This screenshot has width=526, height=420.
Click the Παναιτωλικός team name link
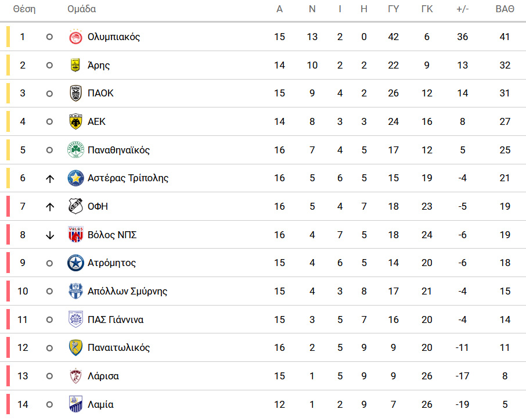coord(118,347)
